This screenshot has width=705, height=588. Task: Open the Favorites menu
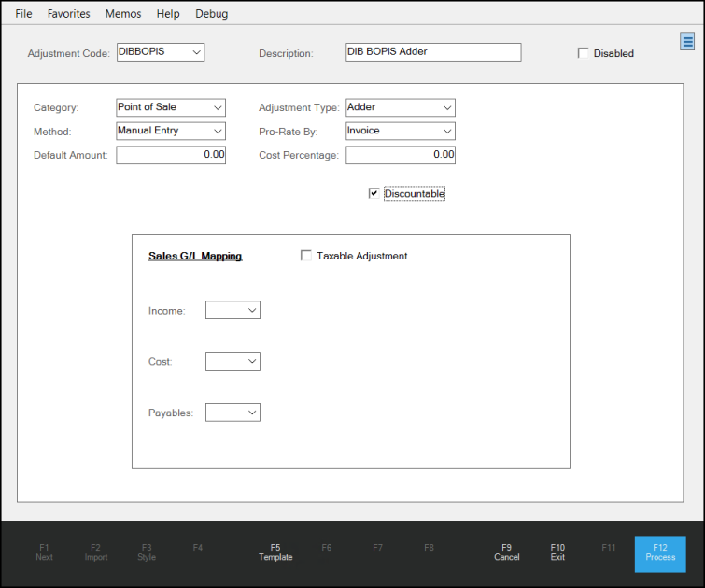click(69, 14)
